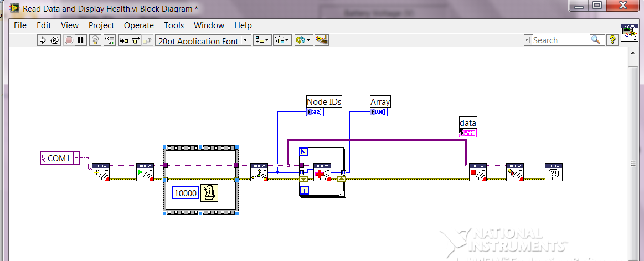Select the XBOW Initialize VI node

tap(101, 172)
